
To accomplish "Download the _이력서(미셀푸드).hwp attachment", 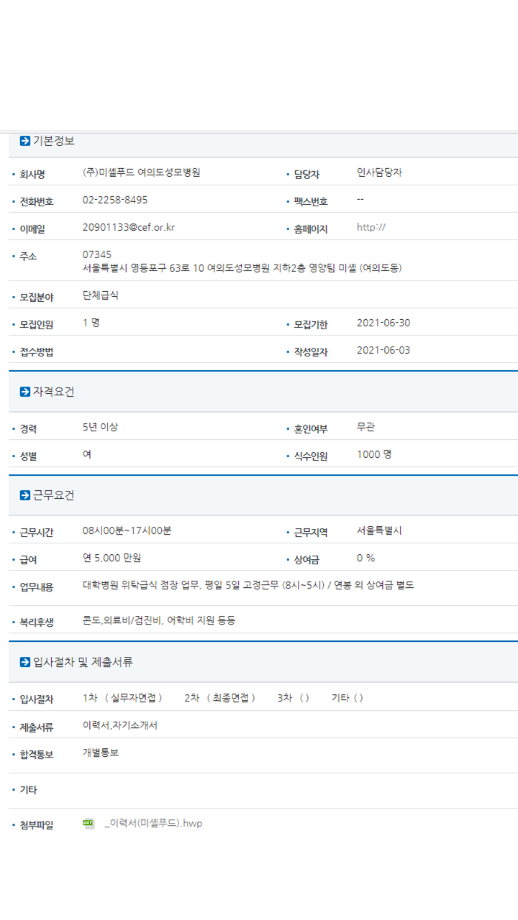I will tap(153, 824).
